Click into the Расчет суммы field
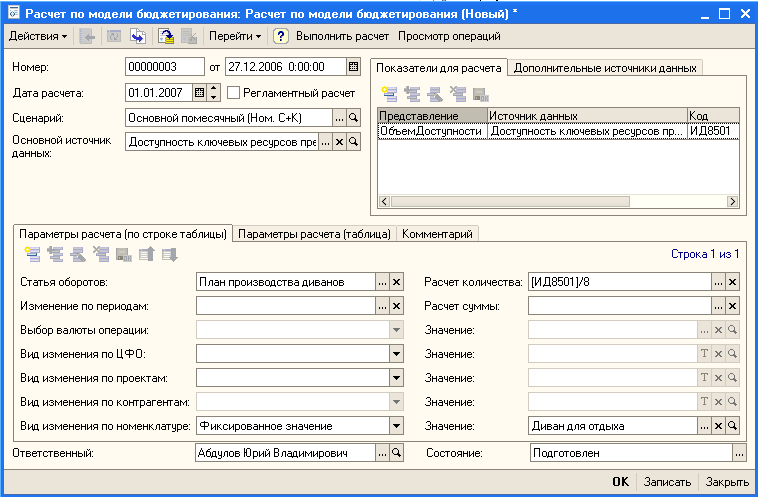758x497 pixels. 620,306
